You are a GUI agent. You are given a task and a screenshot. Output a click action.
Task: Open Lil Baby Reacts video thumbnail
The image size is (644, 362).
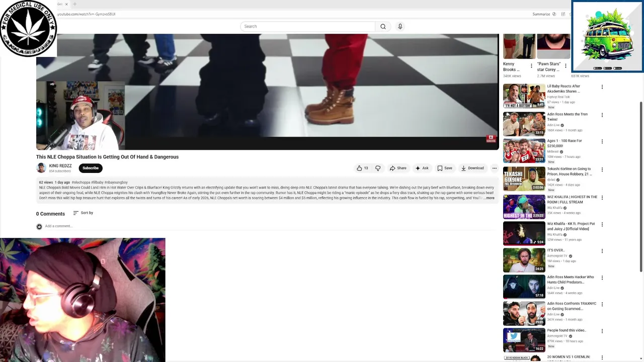(x=524, y=96)
